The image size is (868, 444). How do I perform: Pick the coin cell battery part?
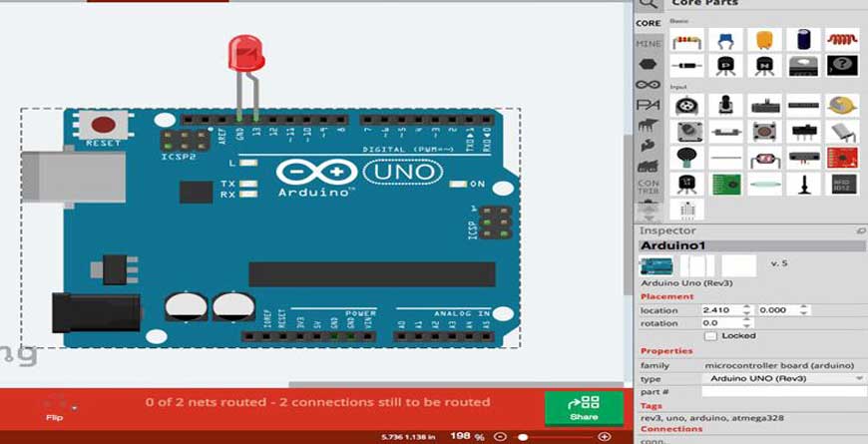coord(842,105)
